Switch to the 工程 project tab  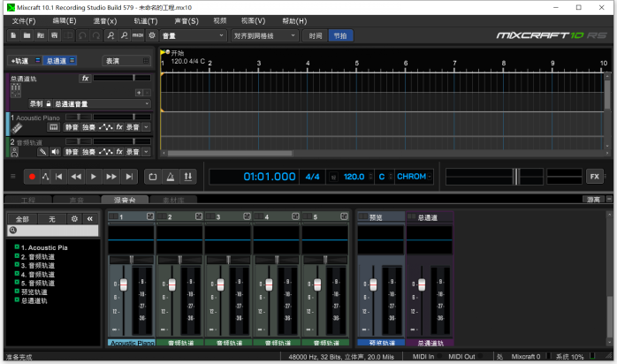click(x=28, y=200)
